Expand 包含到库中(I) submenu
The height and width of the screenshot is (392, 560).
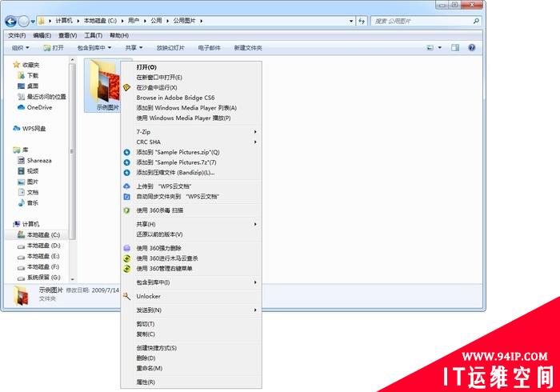[x=191, y=282]
